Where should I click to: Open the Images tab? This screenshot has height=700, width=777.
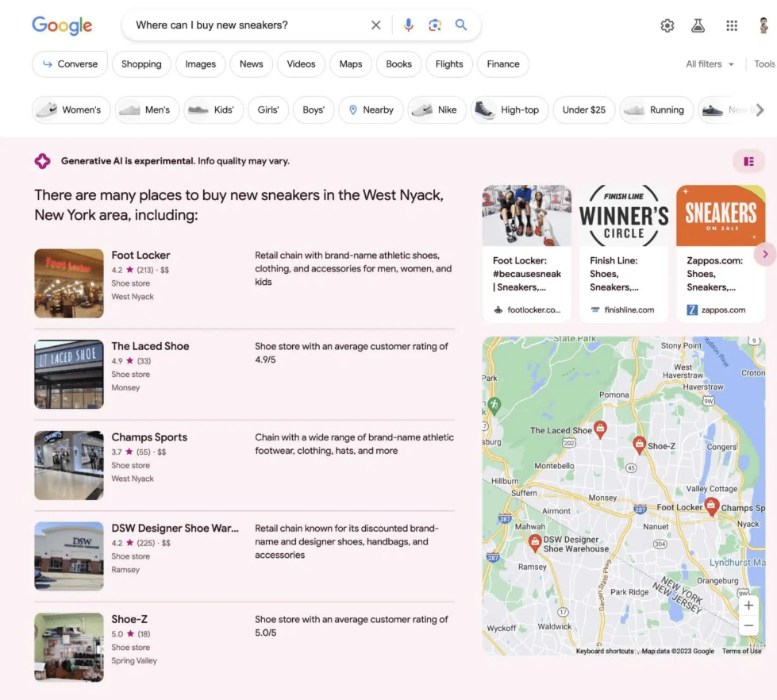point(201,64)
